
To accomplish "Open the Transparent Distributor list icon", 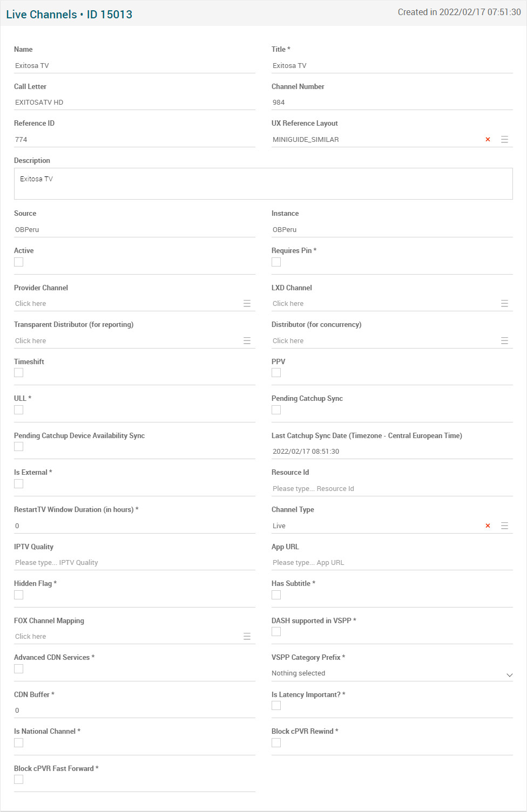I will (x=247, y=341).
